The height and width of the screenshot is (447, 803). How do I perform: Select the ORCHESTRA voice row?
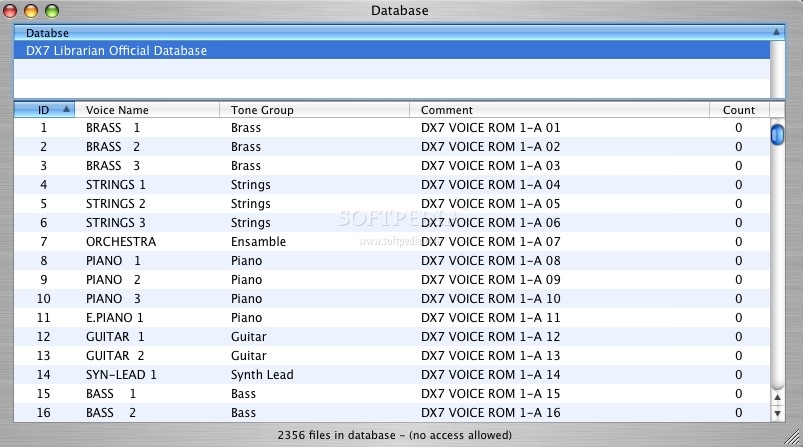click(x=392, y=241)
